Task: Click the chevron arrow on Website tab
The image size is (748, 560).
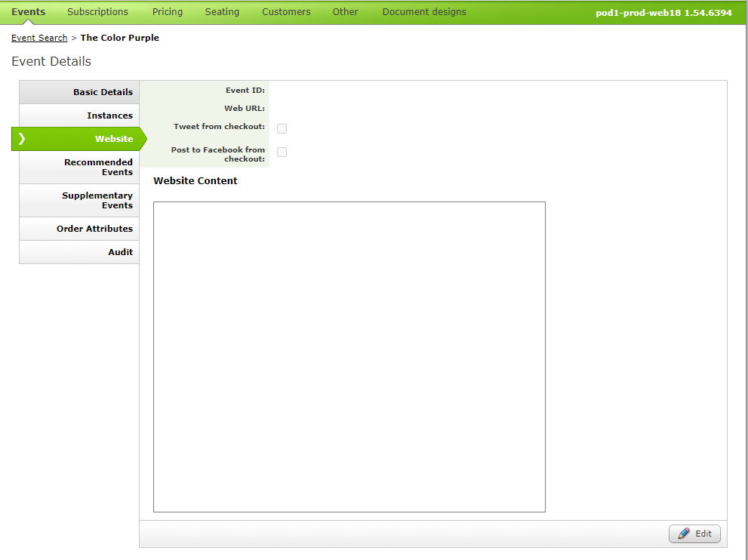Action: [21, 139]
